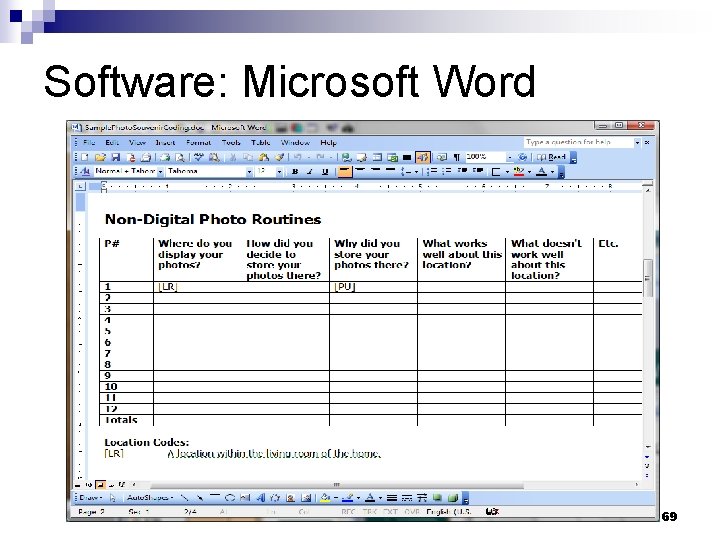Toggle the active Drawing toolbar button
Image resolution: width=720 pixels, height=540 pixels.
click(422, 158)
